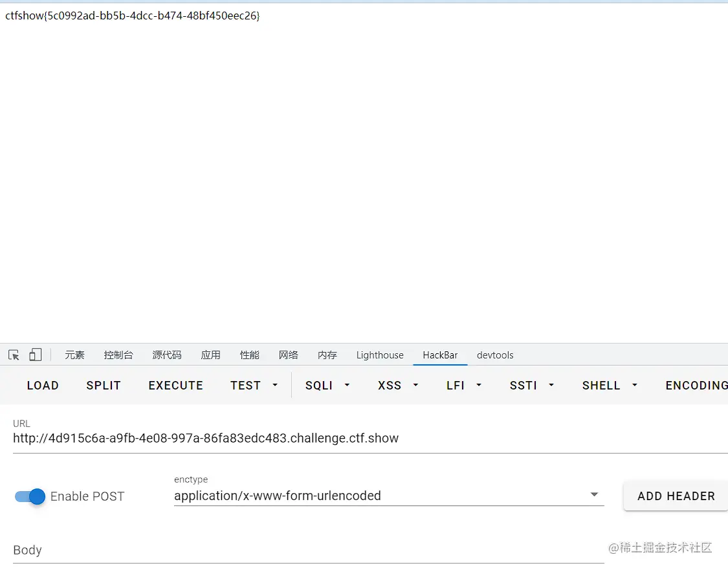Click the enctype dropdown arrow

click(x=594, y=495)
